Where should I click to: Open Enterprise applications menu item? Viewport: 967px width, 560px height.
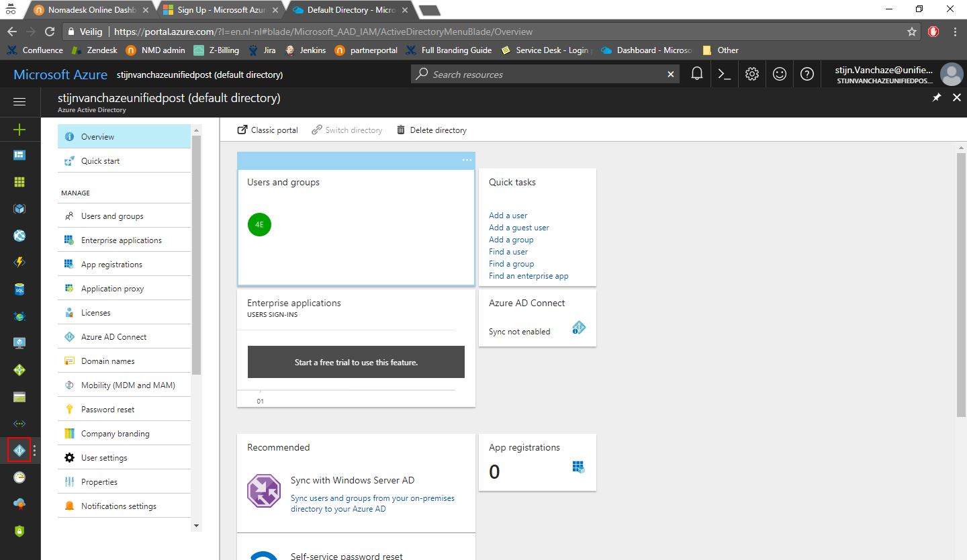tap(124, 240)
